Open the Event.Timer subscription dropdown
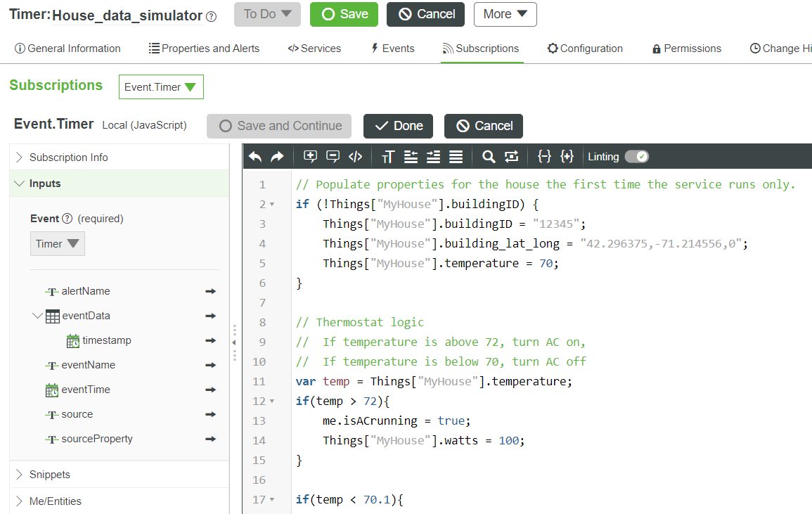This screenshot has height=514, width=812. click(161, 86)
